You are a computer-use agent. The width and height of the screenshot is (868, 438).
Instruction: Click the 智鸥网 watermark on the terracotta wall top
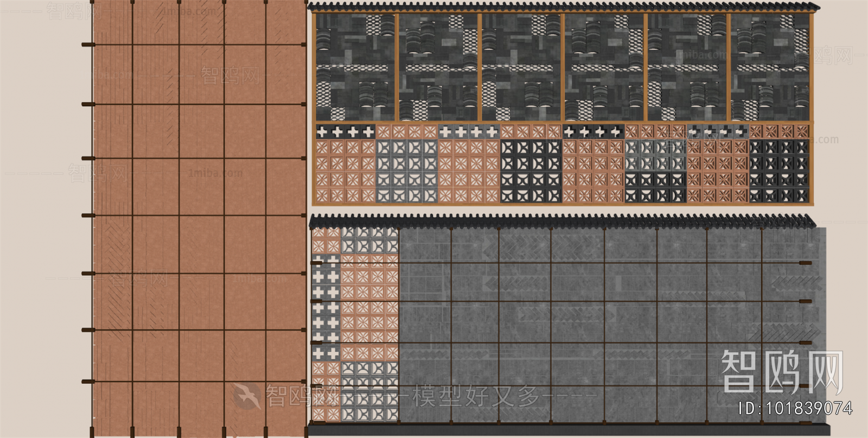[x=231, y=75]
